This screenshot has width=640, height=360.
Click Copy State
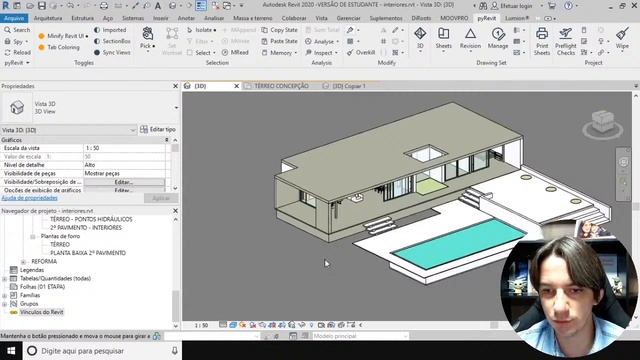[x=279, y=30]
